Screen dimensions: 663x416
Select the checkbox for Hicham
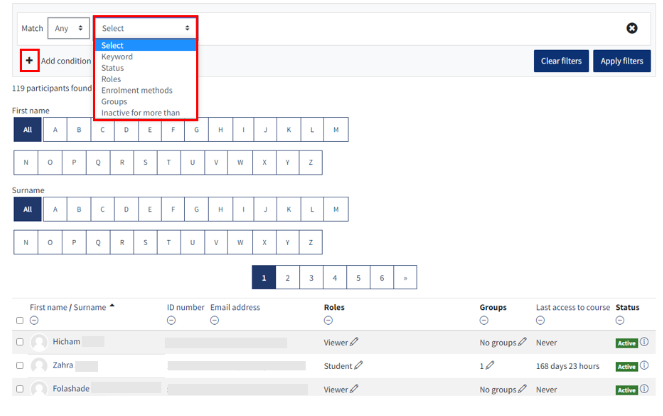point(19,342)
